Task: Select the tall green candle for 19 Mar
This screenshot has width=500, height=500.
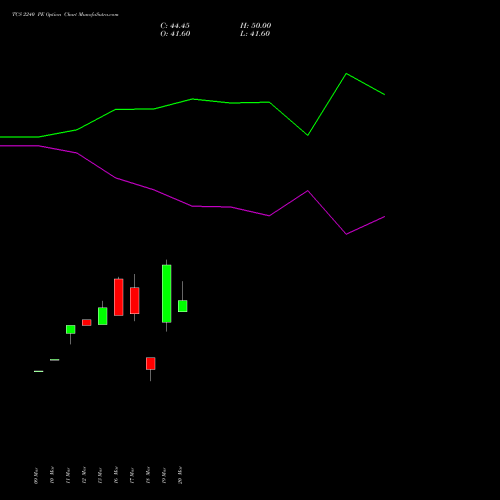Action: 167,294
